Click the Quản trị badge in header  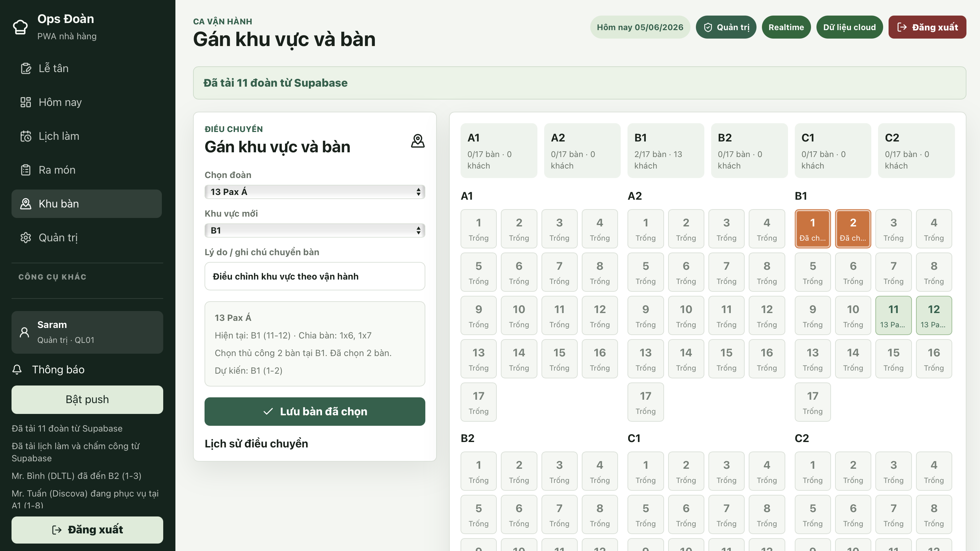pos(725,27)
